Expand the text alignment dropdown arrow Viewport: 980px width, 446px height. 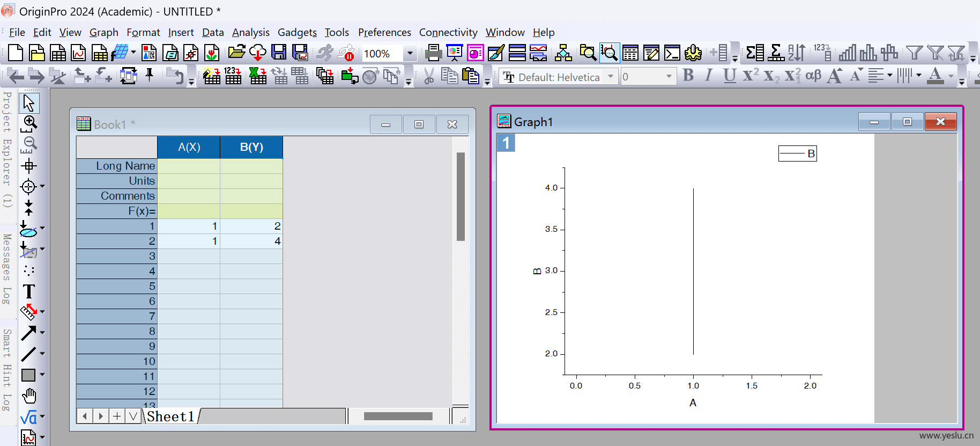coord(890,76)
